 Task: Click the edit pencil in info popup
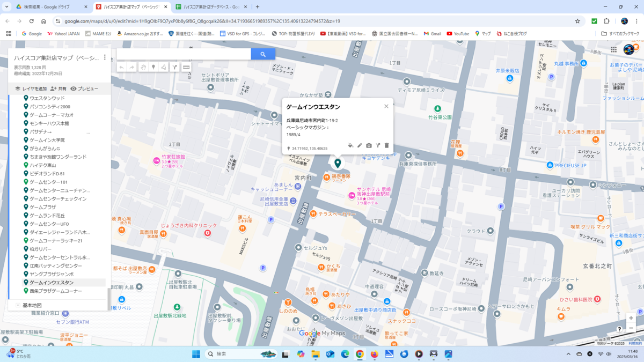[360, 145]
